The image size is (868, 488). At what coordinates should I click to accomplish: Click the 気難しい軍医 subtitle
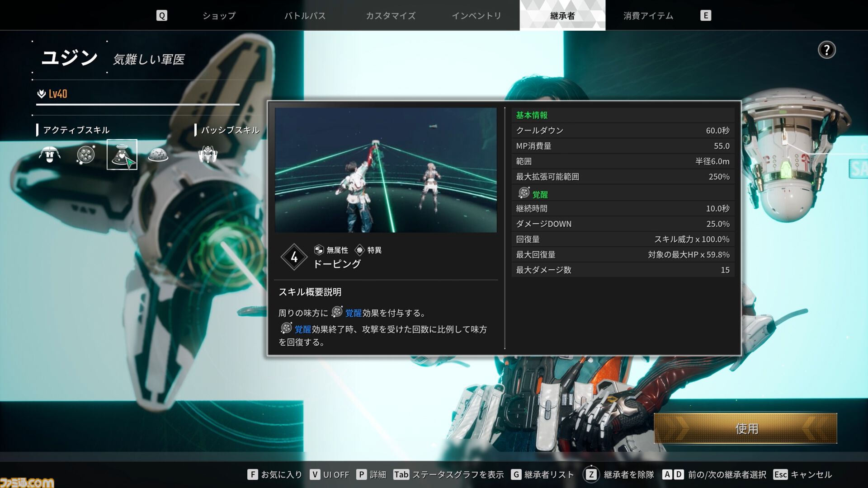point(149,59)
